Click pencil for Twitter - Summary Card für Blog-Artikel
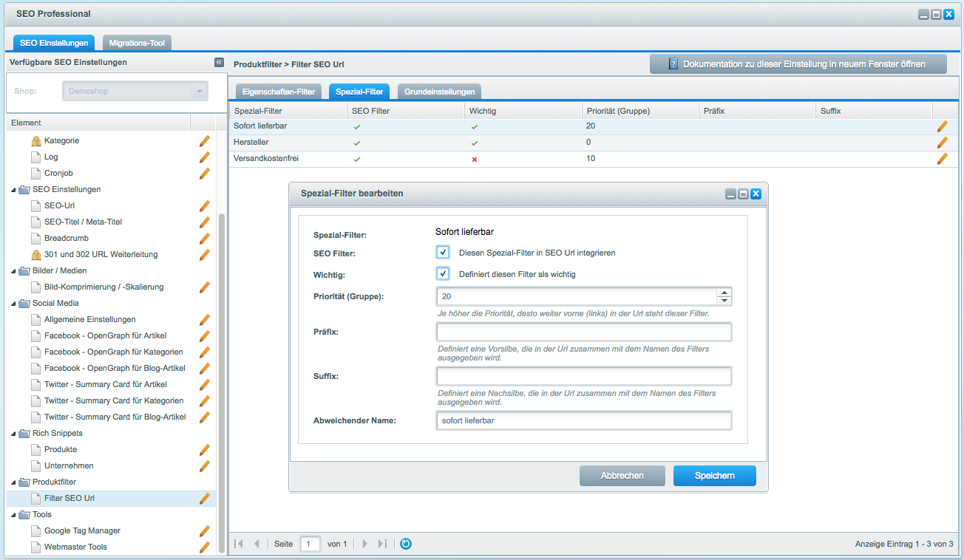Screen dimensions: 964x560 205,417
